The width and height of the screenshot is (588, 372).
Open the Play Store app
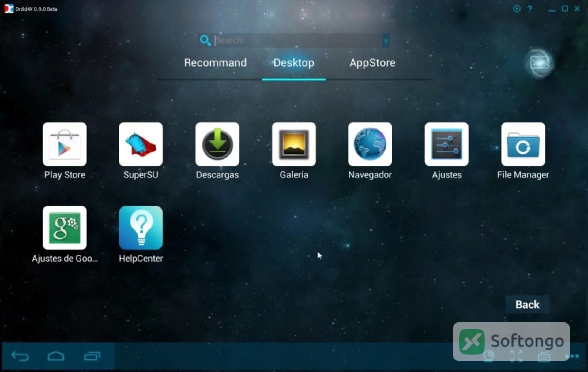click(65, 144)
